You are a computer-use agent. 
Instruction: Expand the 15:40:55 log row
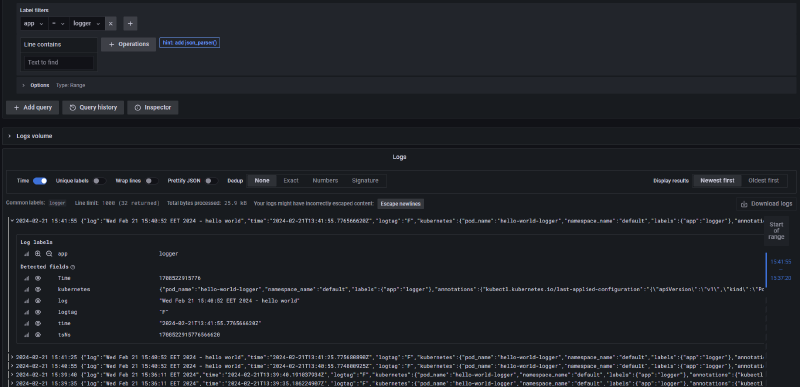(x=12, y=366)
